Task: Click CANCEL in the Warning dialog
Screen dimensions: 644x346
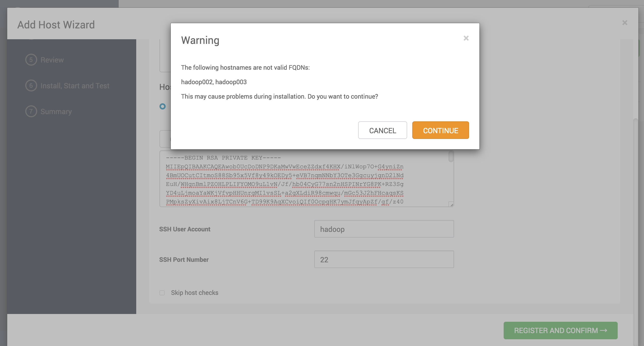Action: click(382, 130)
